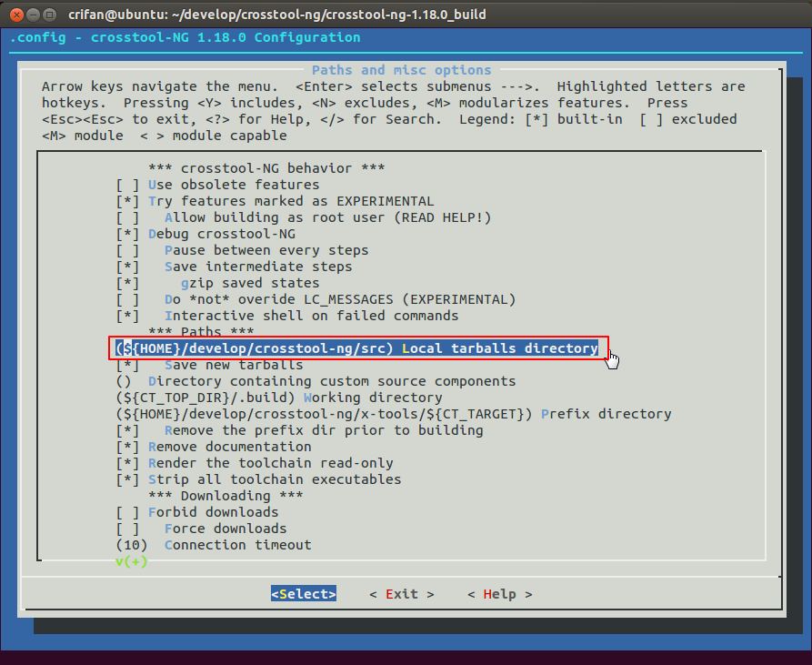812x665 pixels.
Task: Toggle Debug crosstool-NG option
Action: pyautogui.click(x=206, y=234)
